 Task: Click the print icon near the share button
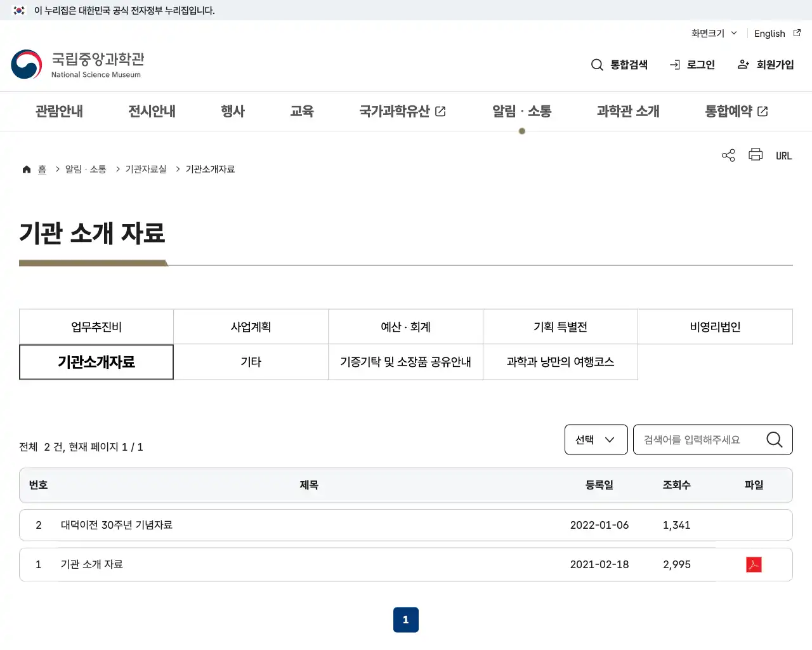[x=755, y=155]
